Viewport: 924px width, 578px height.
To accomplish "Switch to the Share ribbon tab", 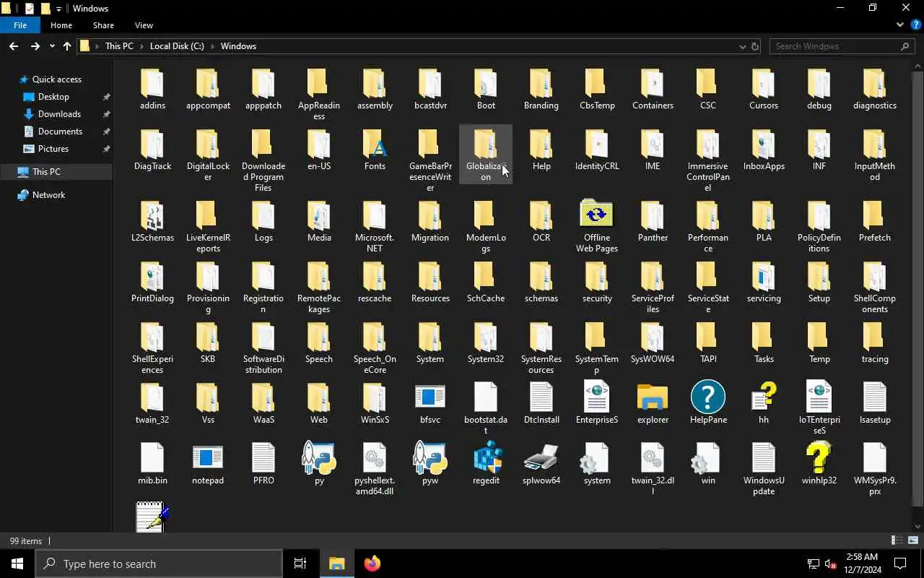I will 103,25.
